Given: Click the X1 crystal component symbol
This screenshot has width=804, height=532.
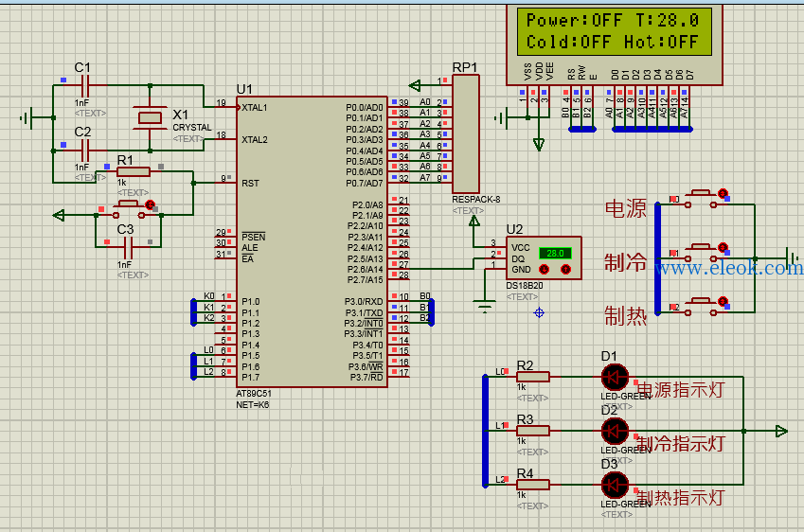Looking at the screenshot, I should pyautogui.click(x=150, y=118).
